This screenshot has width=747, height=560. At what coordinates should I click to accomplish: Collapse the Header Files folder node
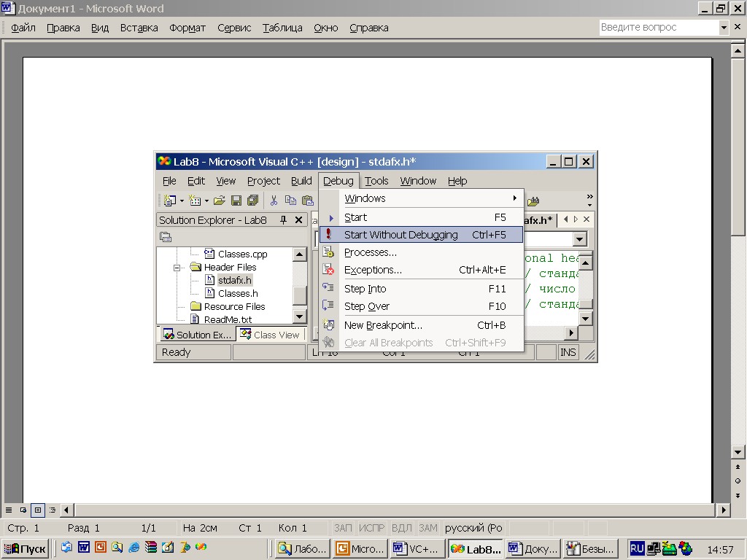177,268
